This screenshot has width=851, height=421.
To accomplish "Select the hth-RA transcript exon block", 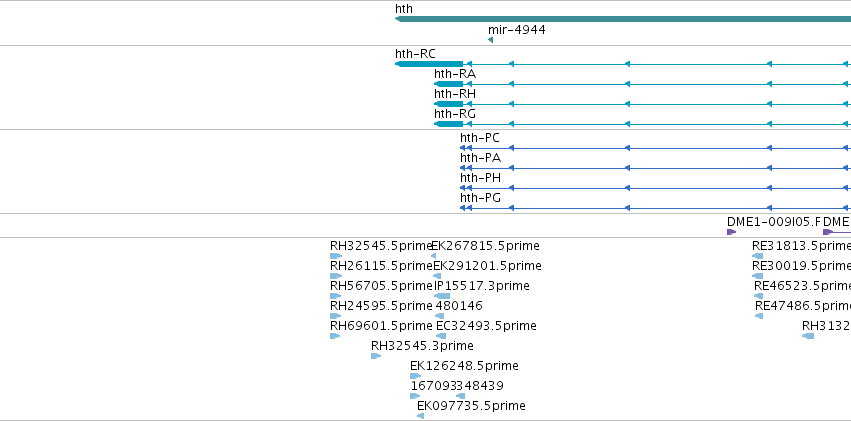I will point(448,84).
